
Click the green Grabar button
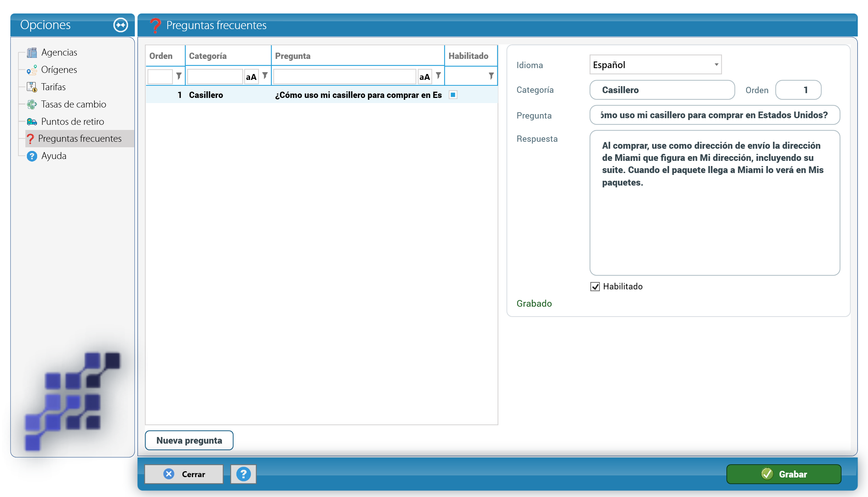point(784,474)
